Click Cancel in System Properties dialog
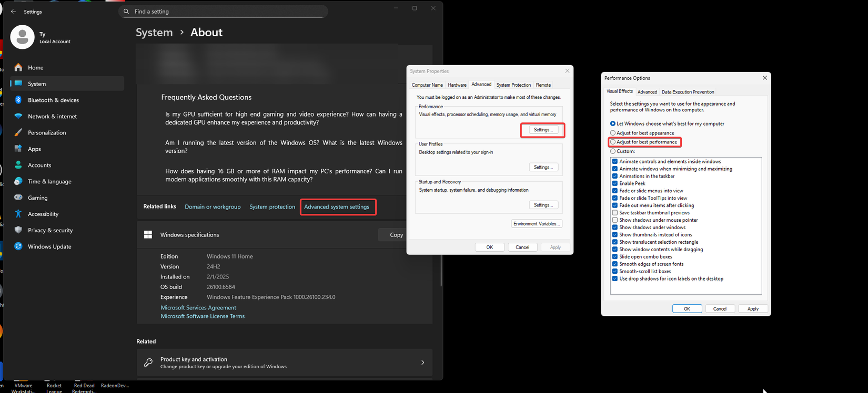 522,247
